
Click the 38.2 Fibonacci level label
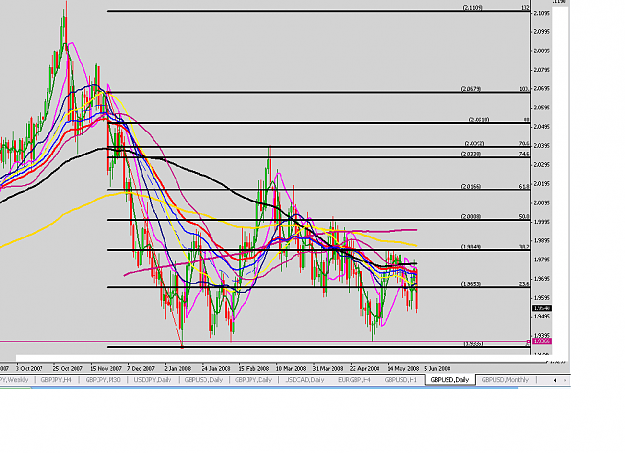524,247
